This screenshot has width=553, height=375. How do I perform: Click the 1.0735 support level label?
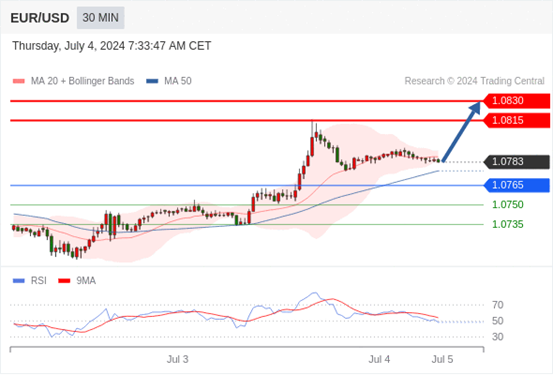pyautogui.click(x=508, y=224)
